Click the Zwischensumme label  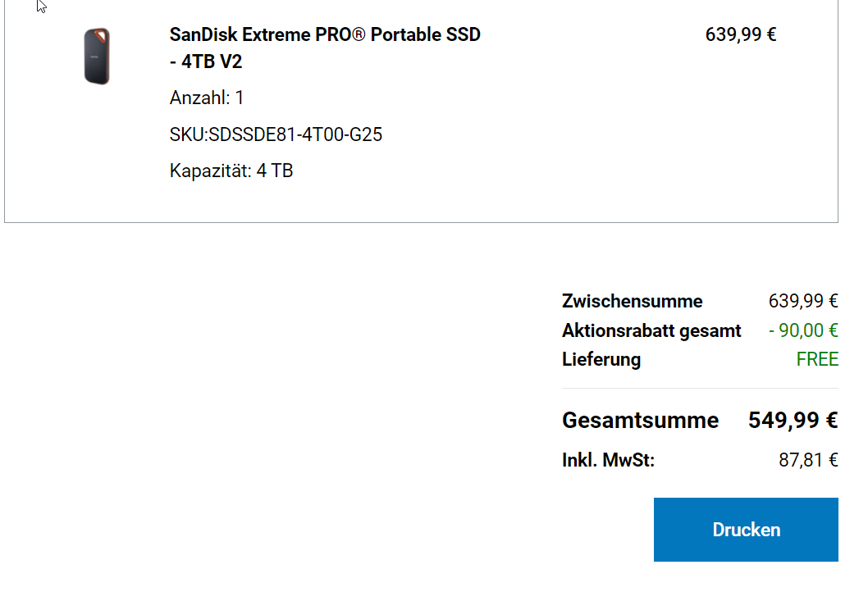632,301
